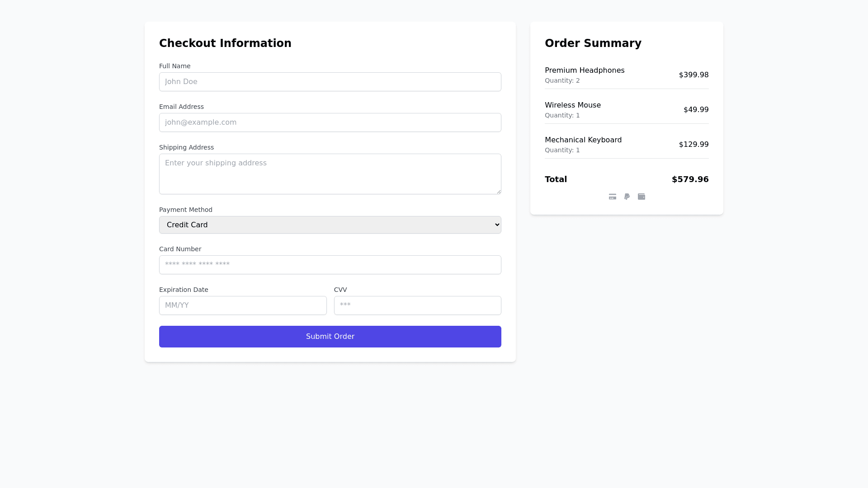Focus the Full Name input field

[330, 82]
